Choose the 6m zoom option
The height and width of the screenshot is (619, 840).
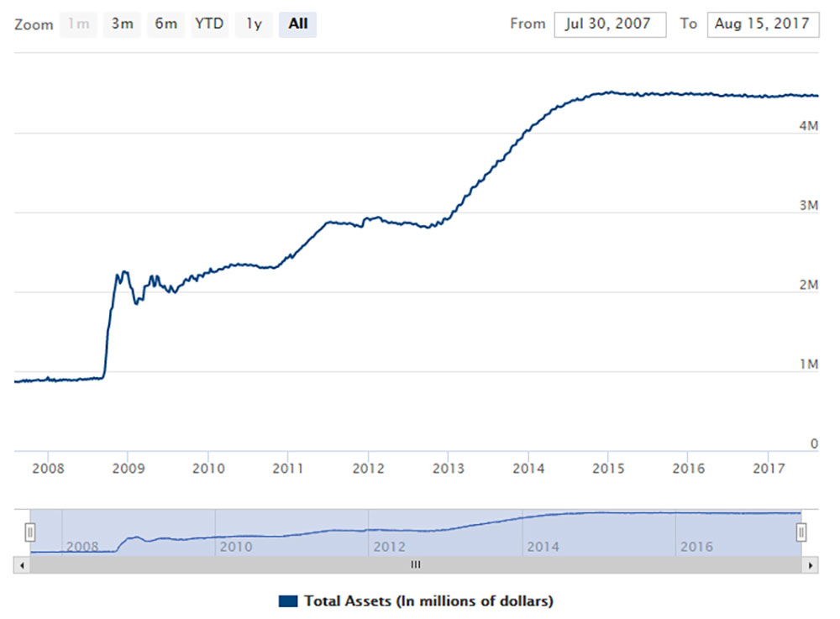click(165, 24)
